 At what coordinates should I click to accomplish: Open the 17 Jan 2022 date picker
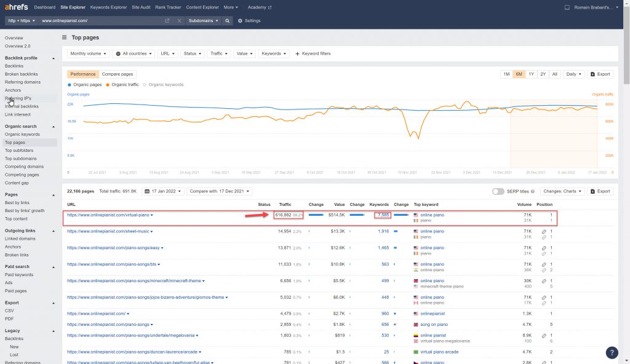[162, 191]
